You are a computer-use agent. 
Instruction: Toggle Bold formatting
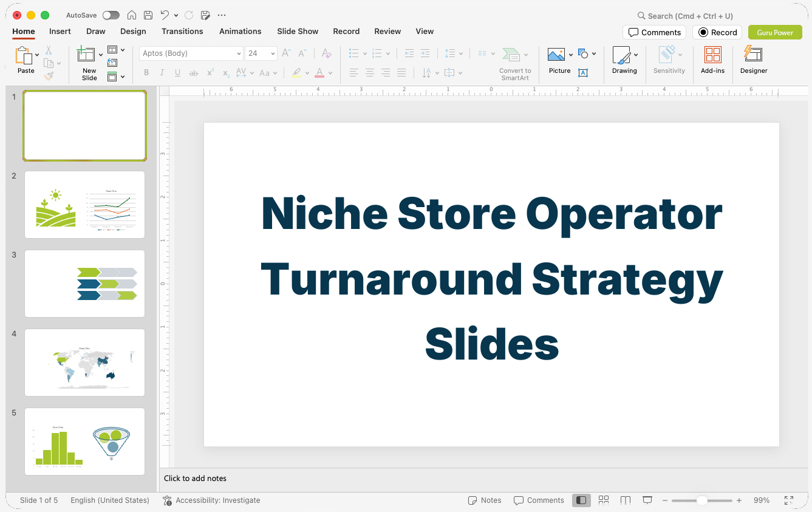tap(146, 73)
